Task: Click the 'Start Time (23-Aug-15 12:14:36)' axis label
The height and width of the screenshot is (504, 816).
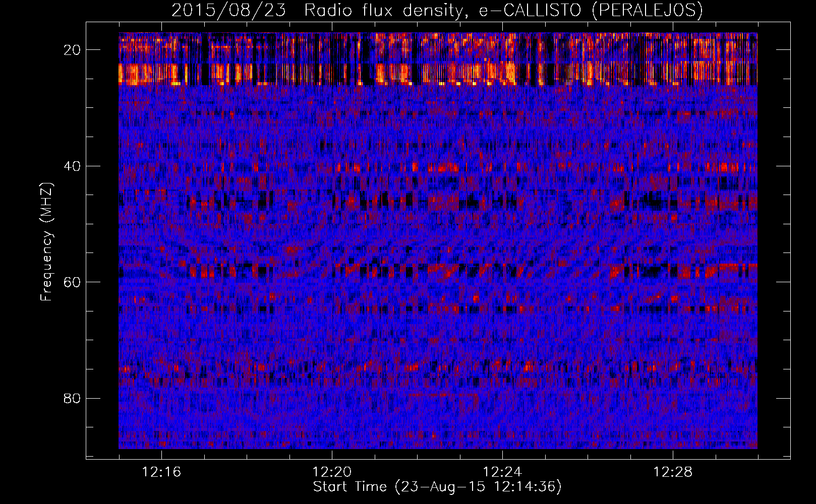Action: [x=437, y=487]
